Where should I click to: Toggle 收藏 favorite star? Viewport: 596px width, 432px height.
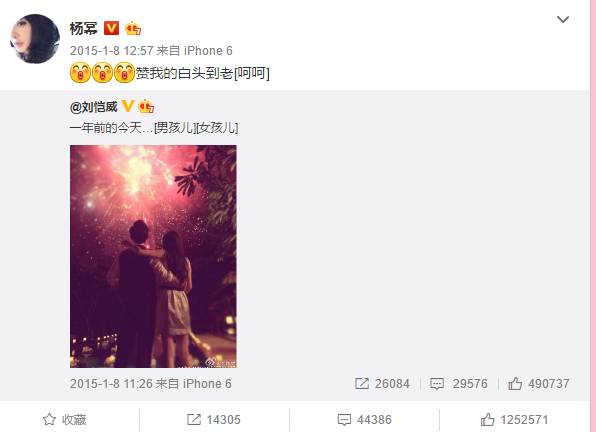65,419
